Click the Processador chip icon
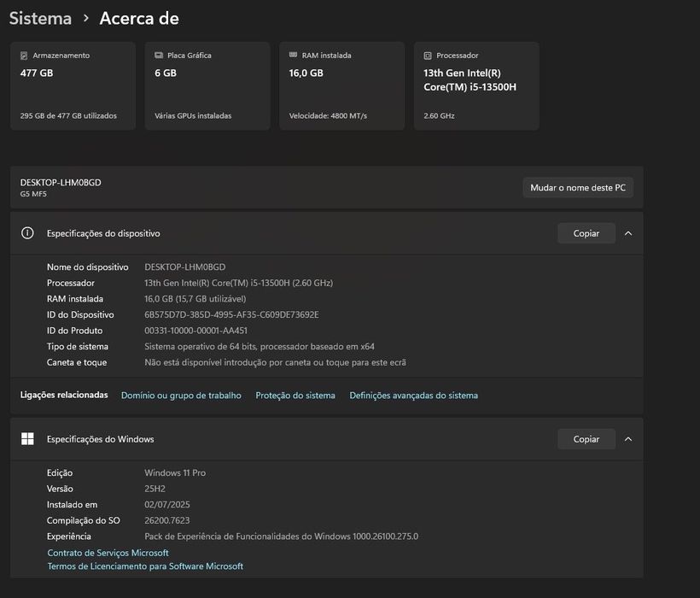700x598 pixels. 428,56
